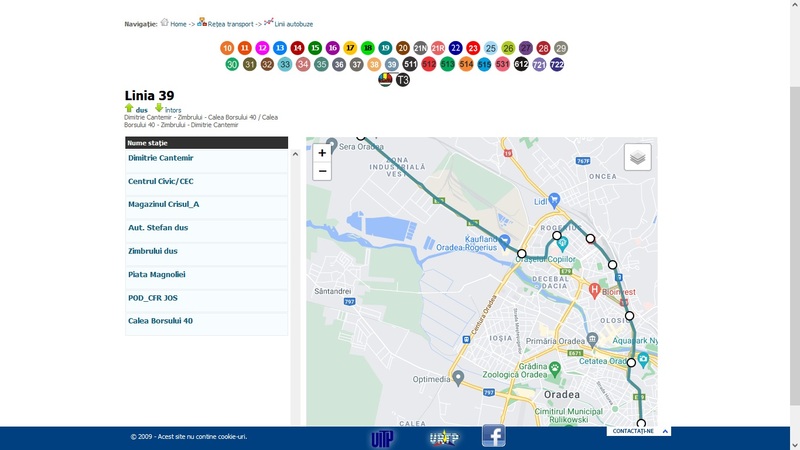Go to Home breadcrumb link

[178, 24]
